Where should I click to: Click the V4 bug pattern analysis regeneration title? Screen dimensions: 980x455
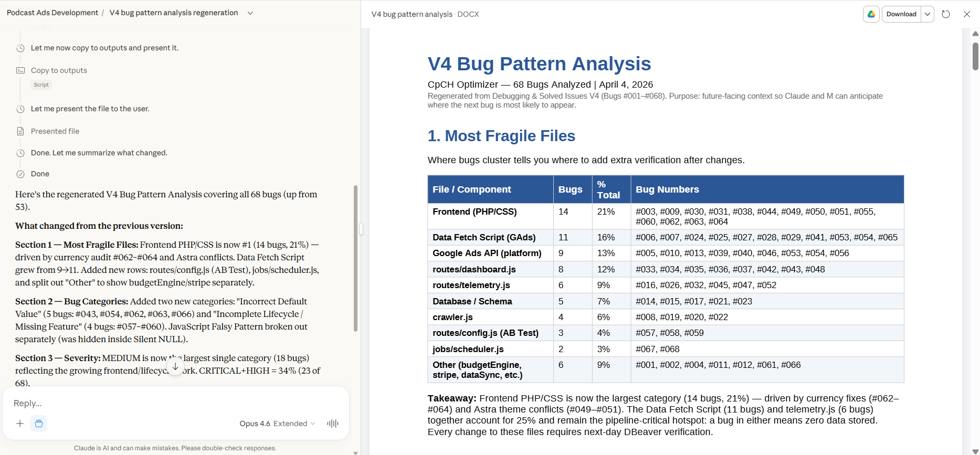174,13
